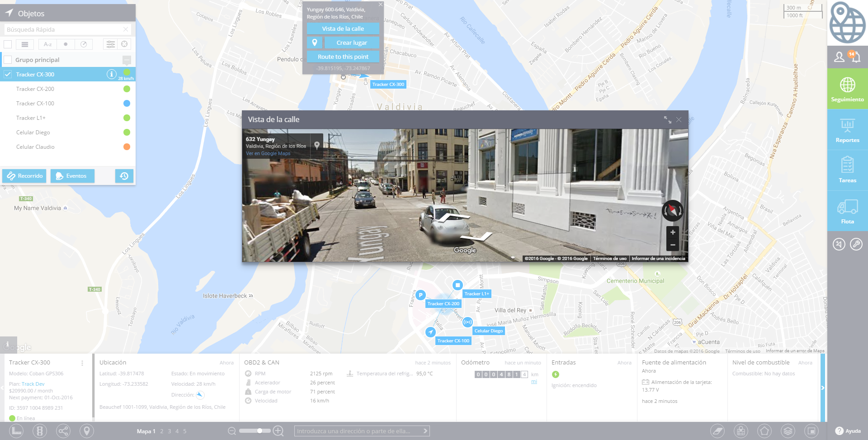Submit address search arrow
868x440 pixels.
[x=425, y=431]
